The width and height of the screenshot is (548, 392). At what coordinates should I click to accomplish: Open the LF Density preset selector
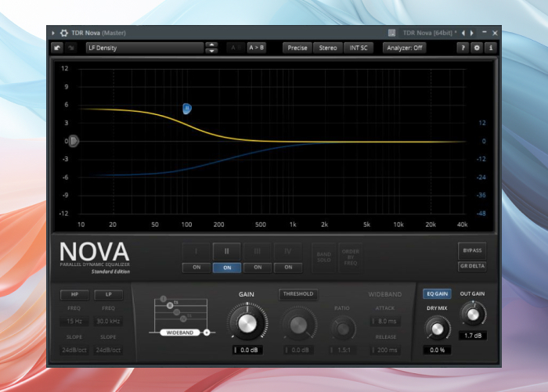145,48
